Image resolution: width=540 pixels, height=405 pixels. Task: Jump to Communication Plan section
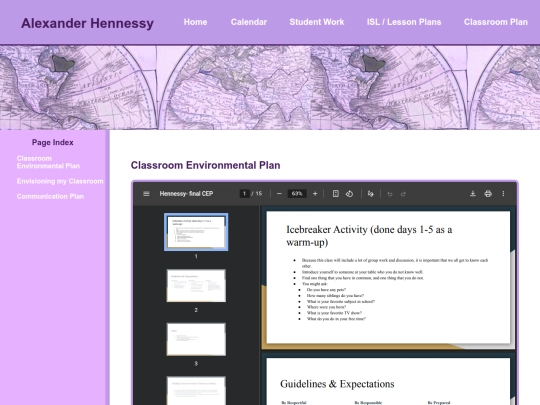[x=50, y=196]
